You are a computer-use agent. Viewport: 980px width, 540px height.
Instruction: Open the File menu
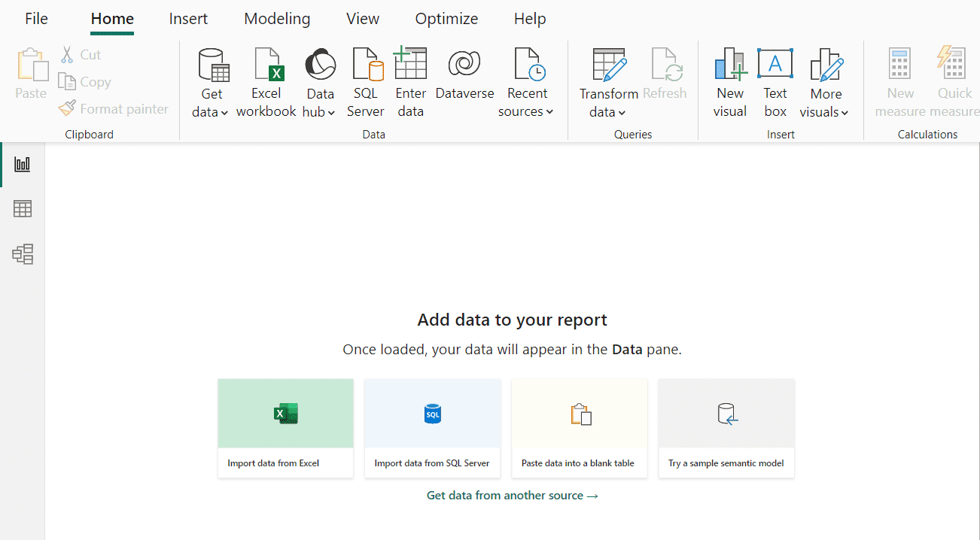tap(36, 19)
